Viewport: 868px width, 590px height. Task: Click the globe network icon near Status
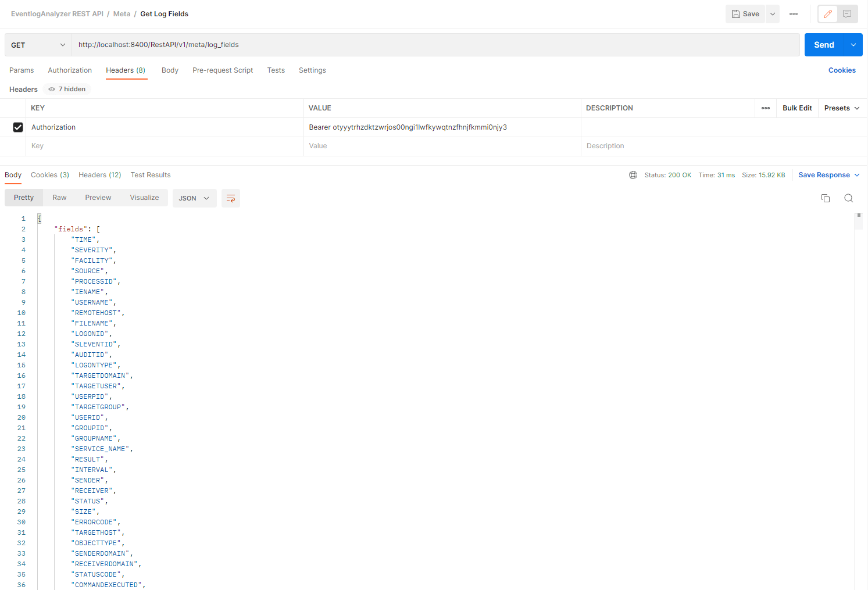(x=633, y=174)
